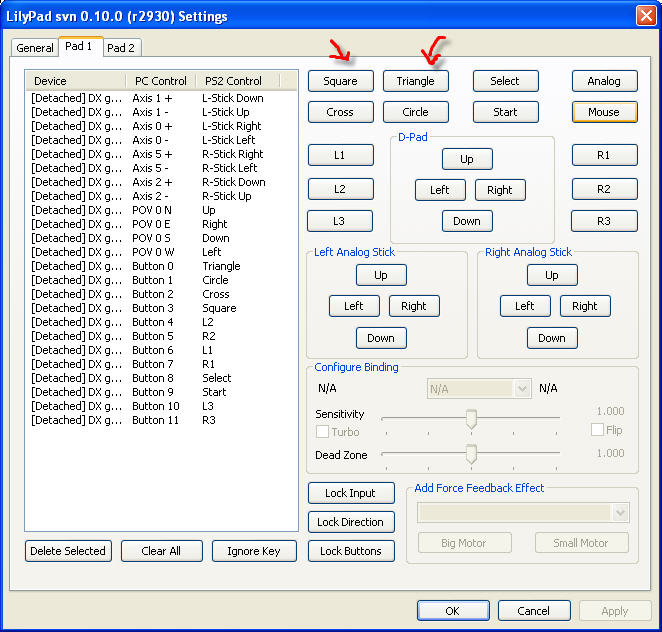Sort by the Device column header
The image size is (662, 632).
click(76, 81)
